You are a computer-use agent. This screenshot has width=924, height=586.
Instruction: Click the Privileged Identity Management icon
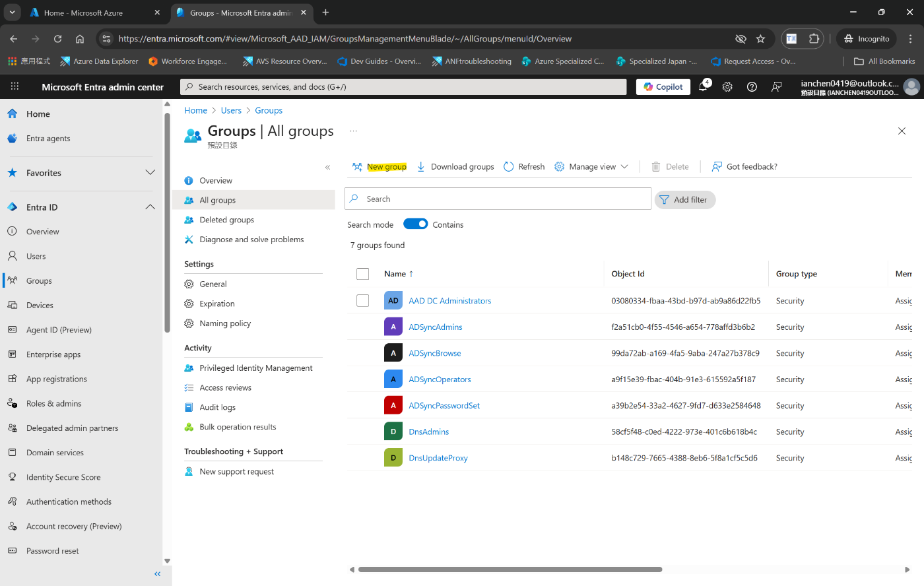189,368
